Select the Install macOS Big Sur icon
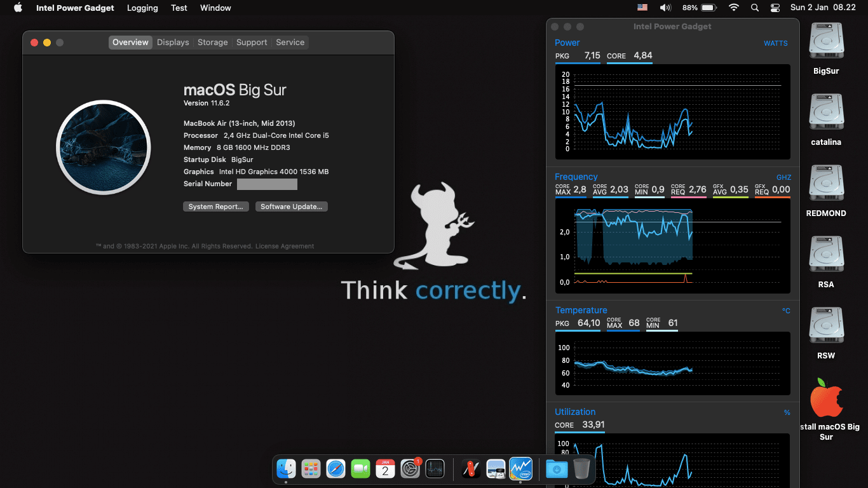Viewport: 868px width, 488px height. point(826,398)
